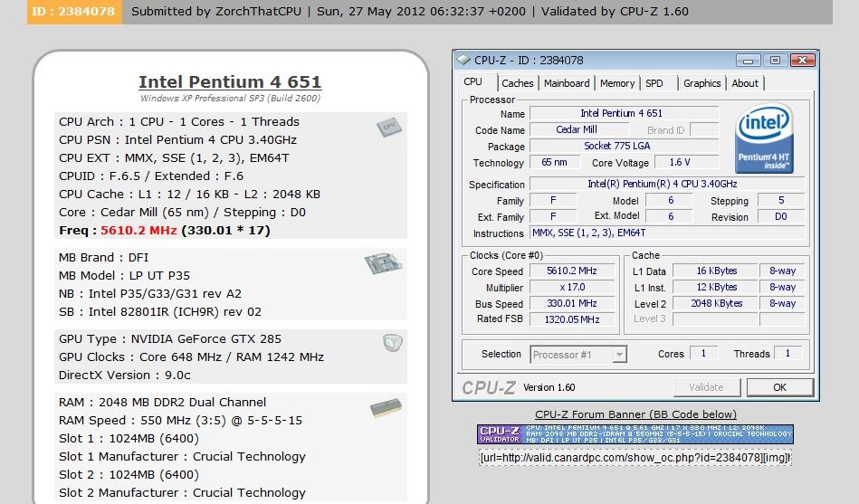Click the Validate button
The height and width of the screenshot is (504, 859).
[706, 387]
